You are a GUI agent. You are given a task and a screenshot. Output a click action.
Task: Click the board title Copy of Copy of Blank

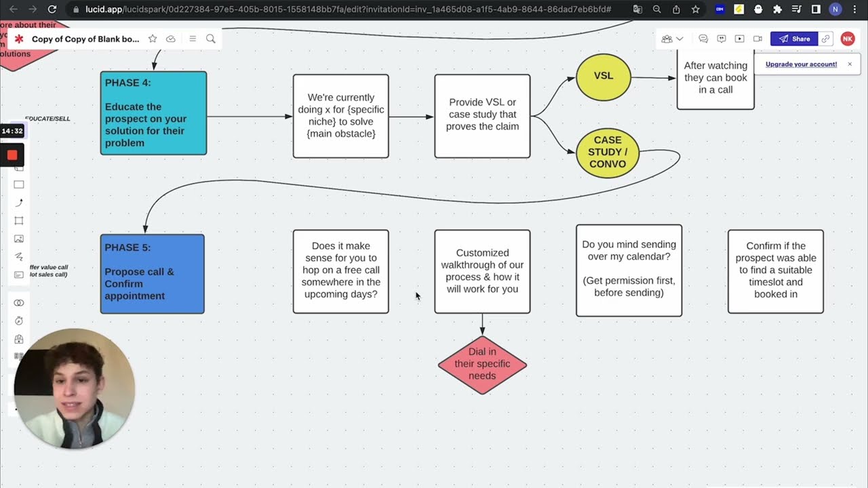click(85, 39)
